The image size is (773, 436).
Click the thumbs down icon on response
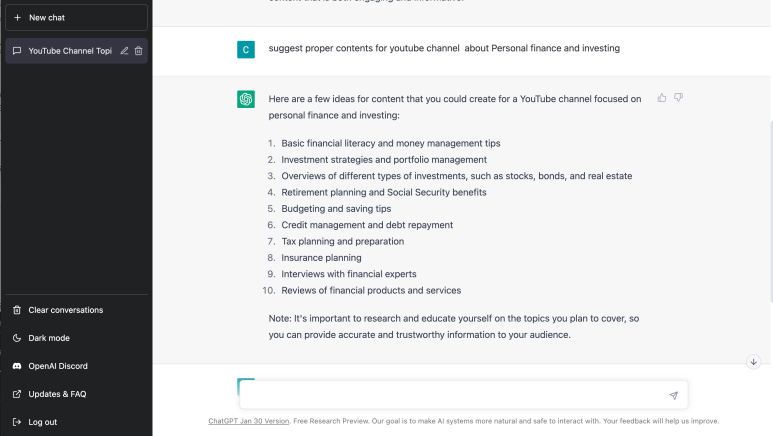tap(678, 98)
